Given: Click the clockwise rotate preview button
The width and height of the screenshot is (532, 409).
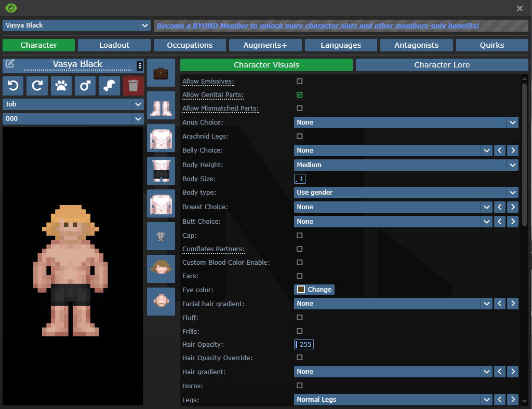Looking at the screenshot, I should pos(37,86).
